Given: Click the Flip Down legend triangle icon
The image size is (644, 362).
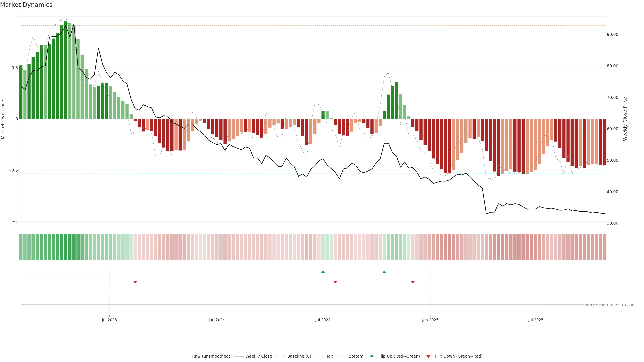Looking at the screenshot, I should click(x=428, y=356).
